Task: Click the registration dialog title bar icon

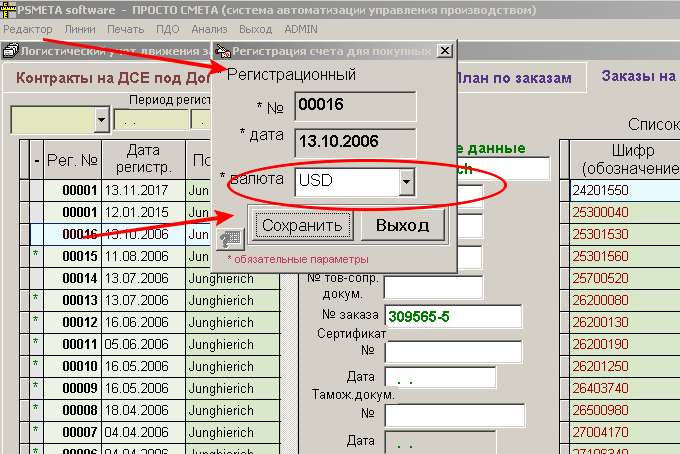Action: 223,50
